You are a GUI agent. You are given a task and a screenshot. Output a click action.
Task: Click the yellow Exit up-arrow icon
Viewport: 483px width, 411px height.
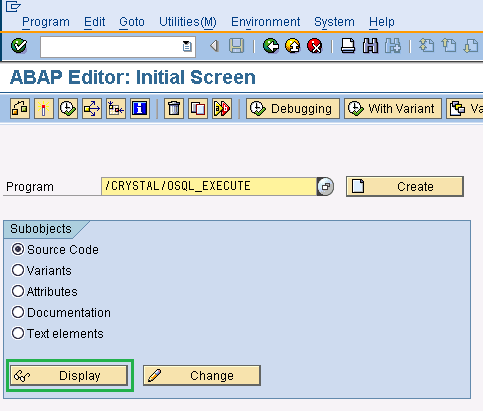(x=293, y=46)
